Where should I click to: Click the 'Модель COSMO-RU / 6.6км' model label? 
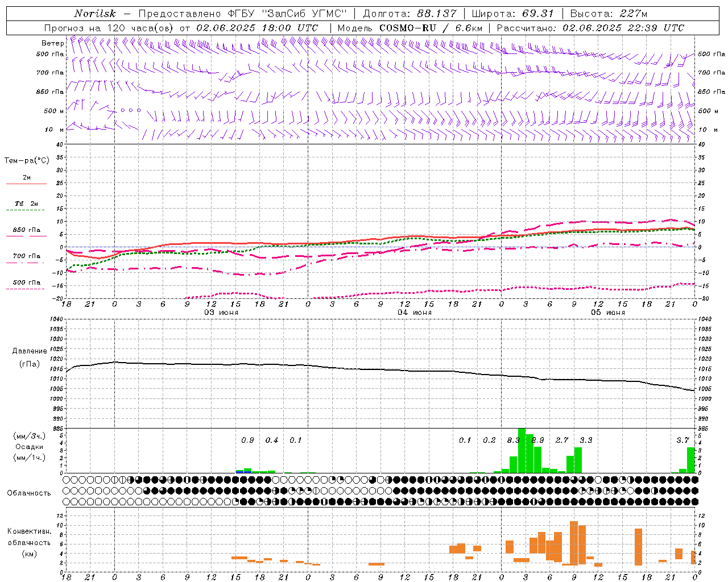(x=410, y=28)
